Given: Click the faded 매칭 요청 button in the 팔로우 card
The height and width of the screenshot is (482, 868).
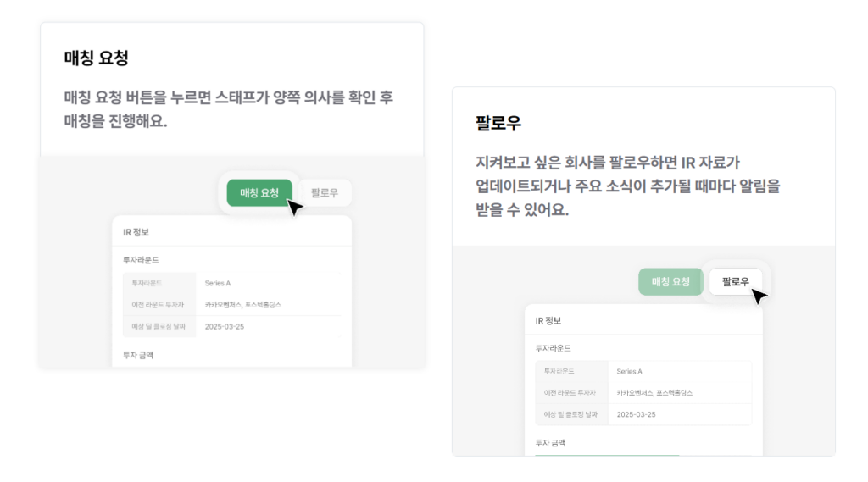Looking at the screenshot, I should tap(670, 281).
